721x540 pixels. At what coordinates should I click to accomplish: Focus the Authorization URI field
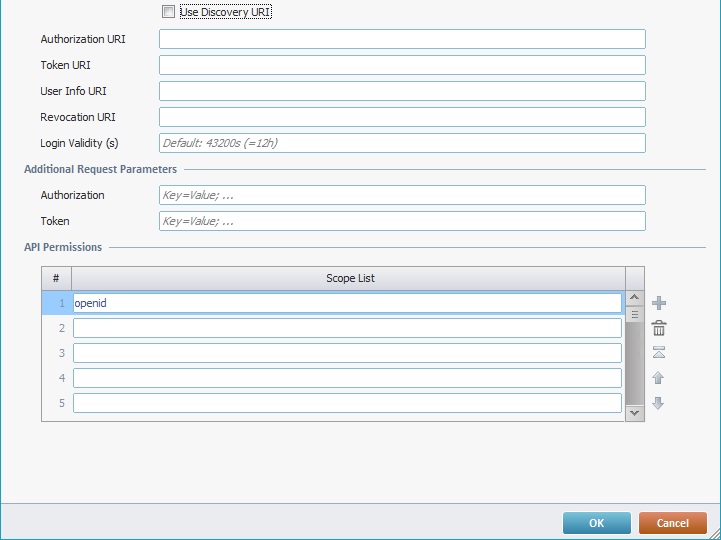pyautogui.click(x=402, y=39)
